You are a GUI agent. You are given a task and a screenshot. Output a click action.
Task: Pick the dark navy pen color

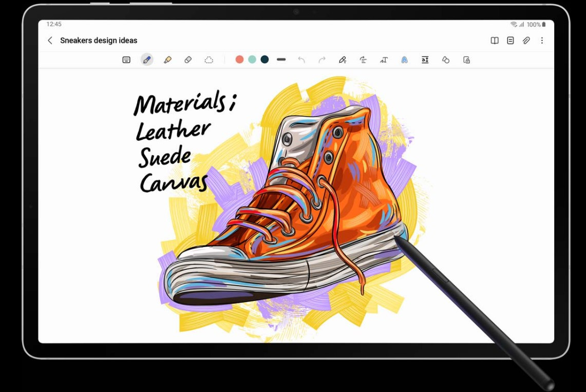pos(264,60)
